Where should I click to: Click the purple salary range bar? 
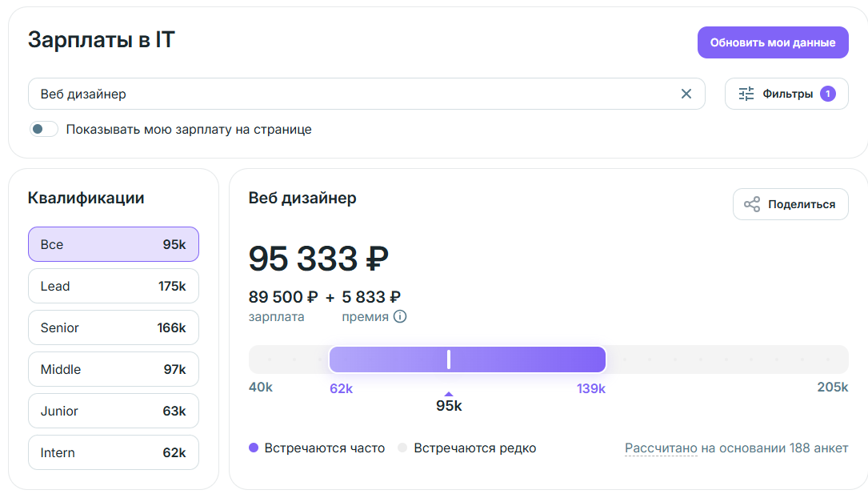(467, 359)
